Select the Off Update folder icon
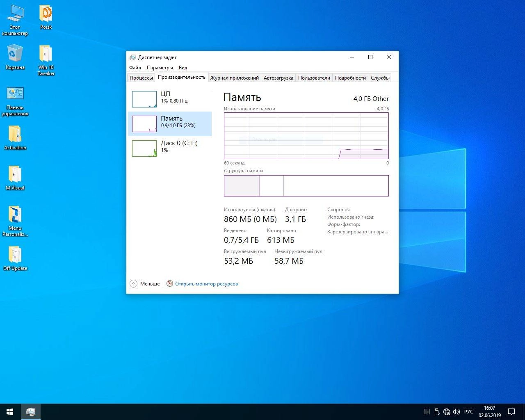This screenshot has height=420, width=525. tap(15, 258)
